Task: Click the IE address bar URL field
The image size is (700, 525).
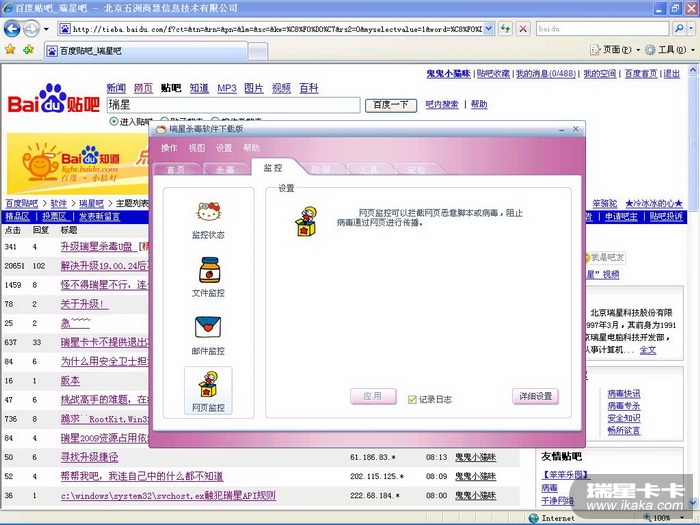Action: pos(277,29)
